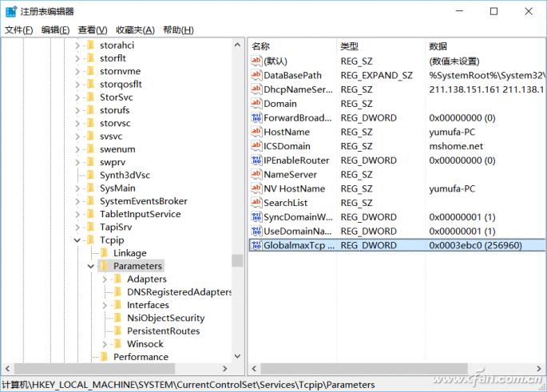The image size is (547, 392).
Task: Select the swprv folder icon
Action: click(x=91, y=162)
